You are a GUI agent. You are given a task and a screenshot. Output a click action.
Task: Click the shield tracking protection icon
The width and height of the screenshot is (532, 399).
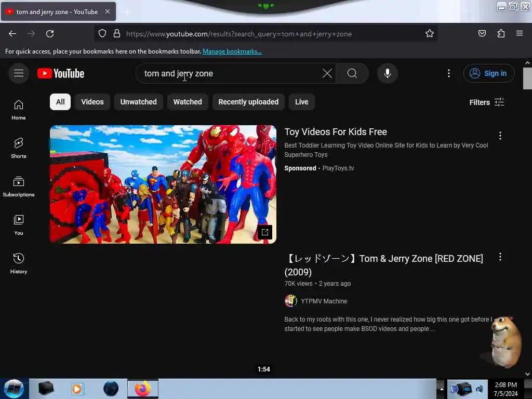pyautogui.click(x=102, y=34)
